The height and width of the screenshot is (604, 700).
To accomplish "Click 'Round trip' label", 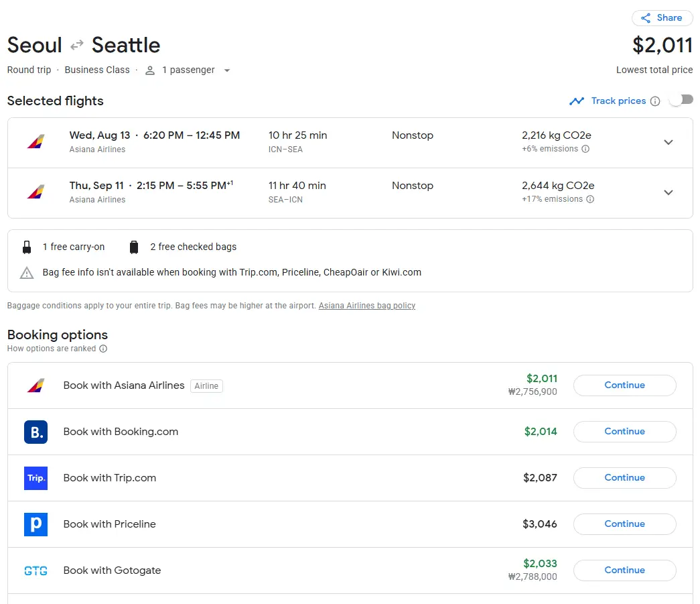I will pyautogui.click(x=29, y=70).
